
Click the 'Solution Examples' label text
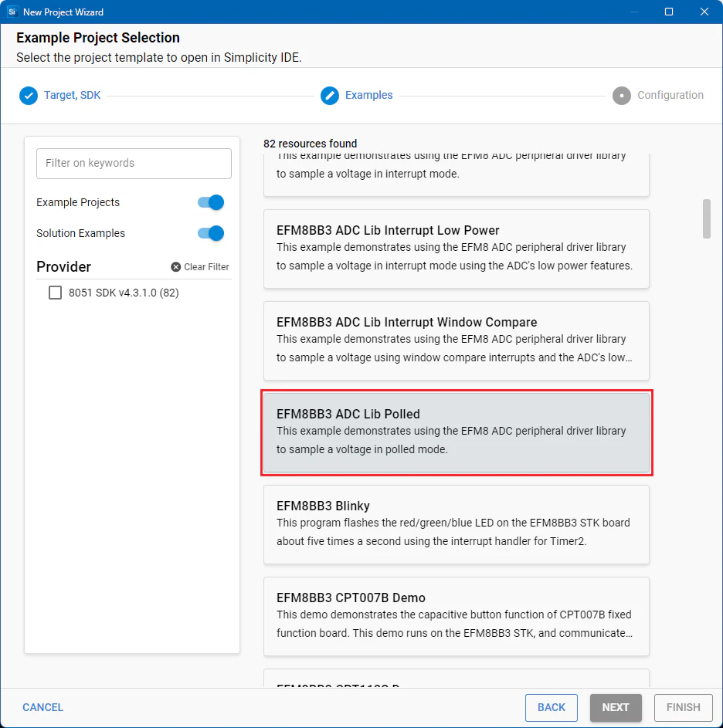pyautogui.click(x=81, y=233)
